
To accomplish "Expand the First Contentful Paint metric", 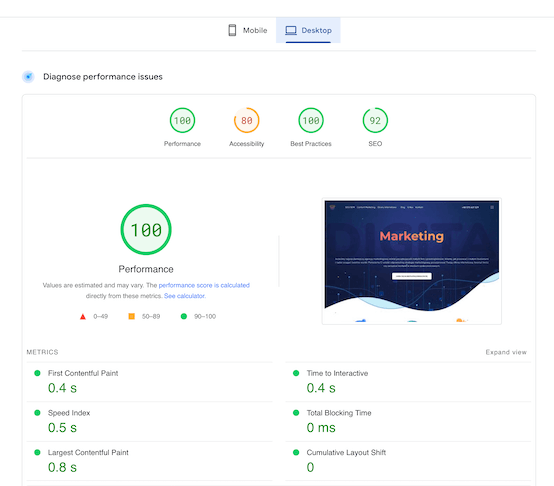I will tap(150, 382).
